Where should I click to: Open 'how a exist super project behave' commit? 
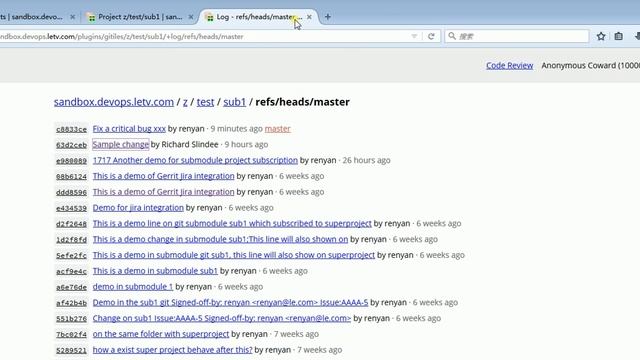[x=172, y=350]
